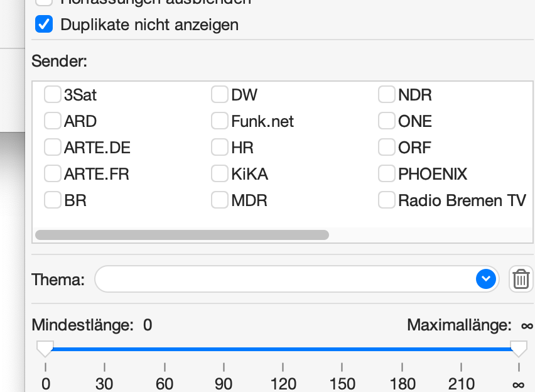The height and width of the screenshot is (392, 535).
Task: Click the Mindestlänge: label text
Action: (x=82, y=325)
